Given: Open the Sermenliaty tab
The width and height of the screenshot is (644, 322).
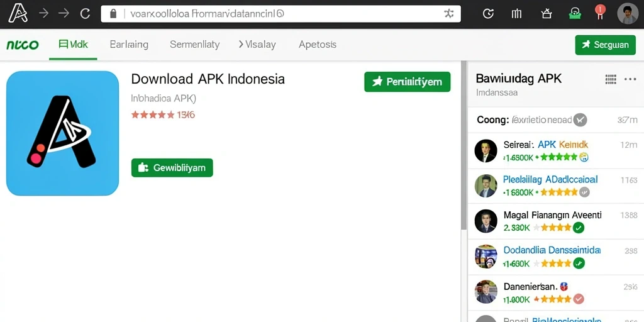Looking at the screenshot, I should tap(195, 45).
